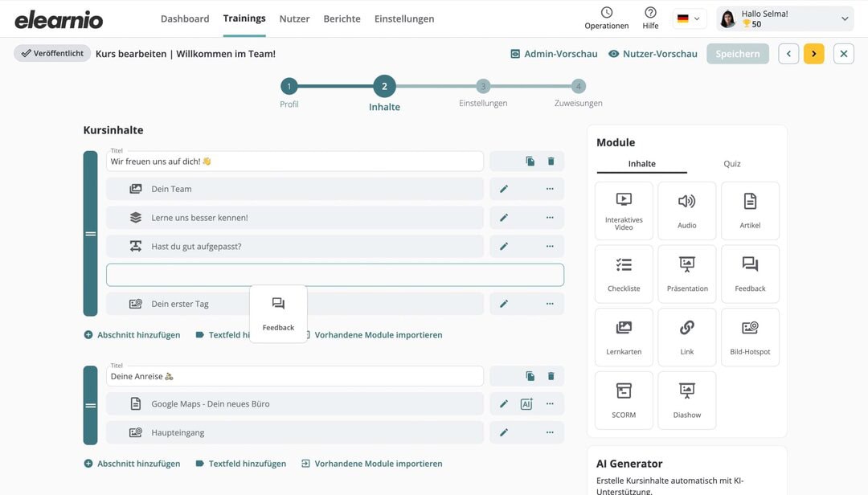Add a Bild-Hotspot module

tap(750, 337)
